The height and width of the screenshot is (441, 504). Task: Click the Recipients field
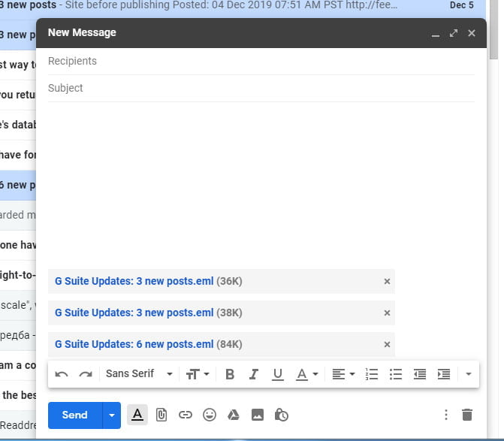coord(261,61)
